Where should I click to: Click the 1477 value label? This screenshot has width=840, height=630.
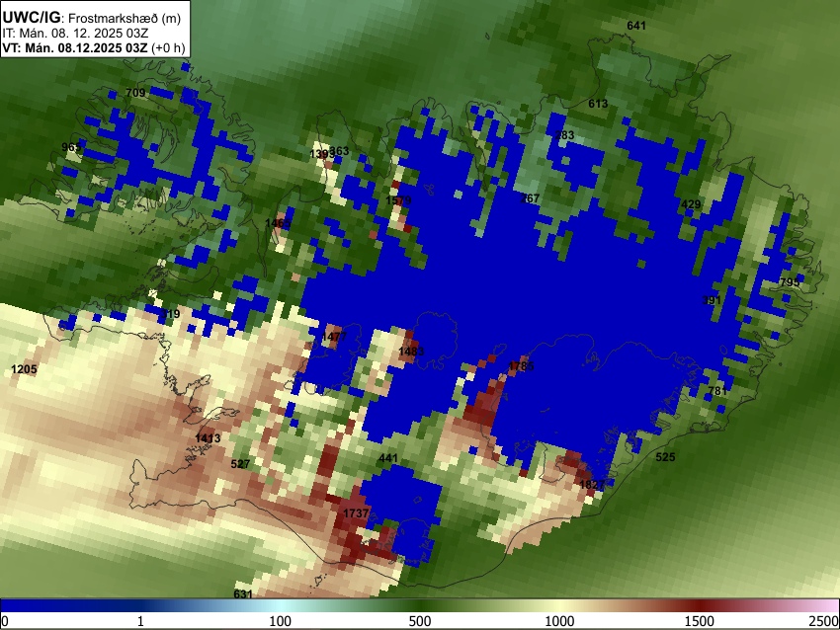click(334, 337)
